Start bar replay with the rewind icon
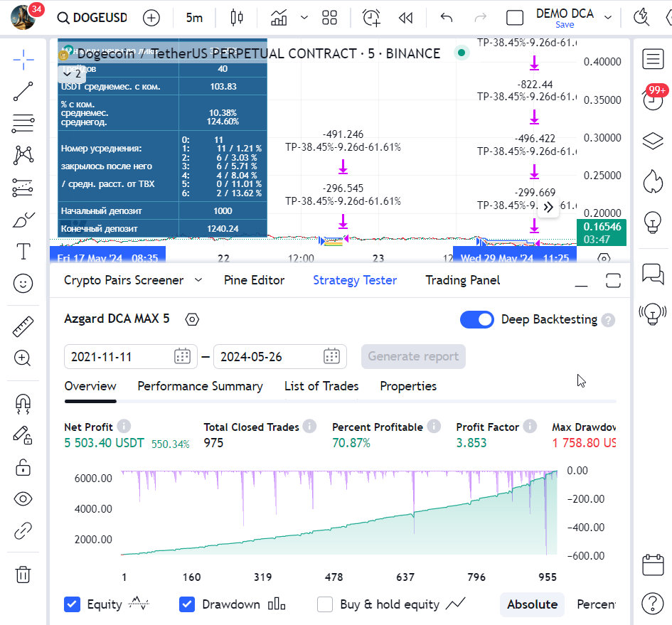 [x=405, y=18]
